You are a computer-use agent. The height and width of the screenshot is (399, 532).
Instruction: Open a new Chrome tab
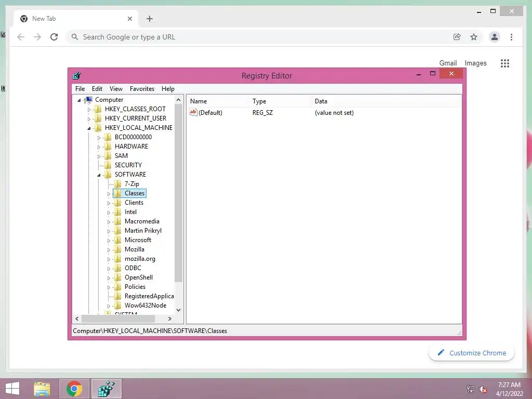coord(150,19)
